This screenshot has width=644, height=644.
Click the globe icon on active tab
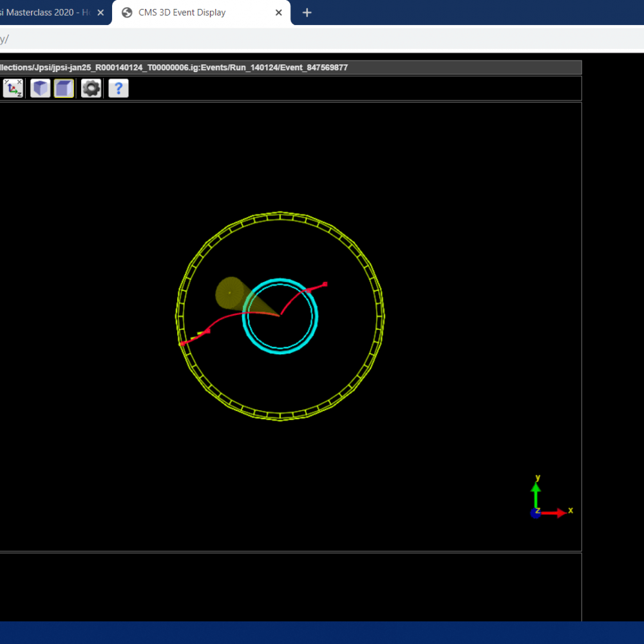(x=127, y=13)
